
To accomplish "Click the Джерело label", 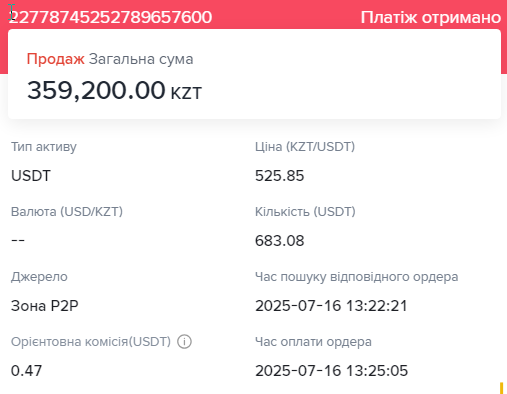I will tap(39, 277).
